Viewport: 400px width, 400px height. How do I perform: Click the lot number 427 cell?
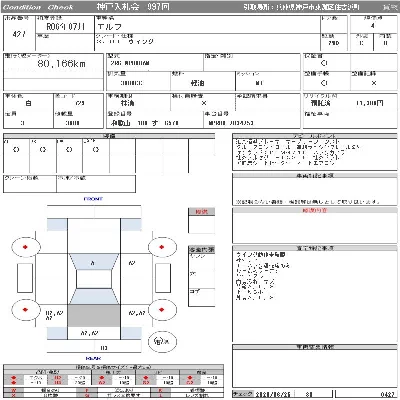[19, 34]
